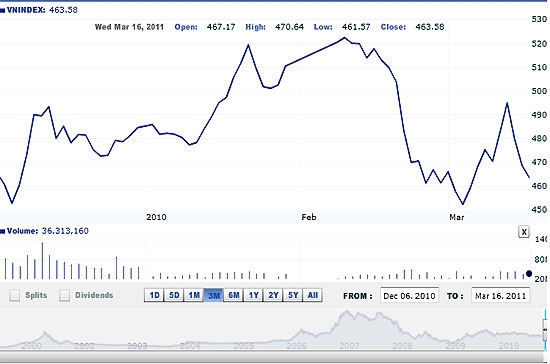
Task: Close the Volume panel with X
Action: click(524, 232)
